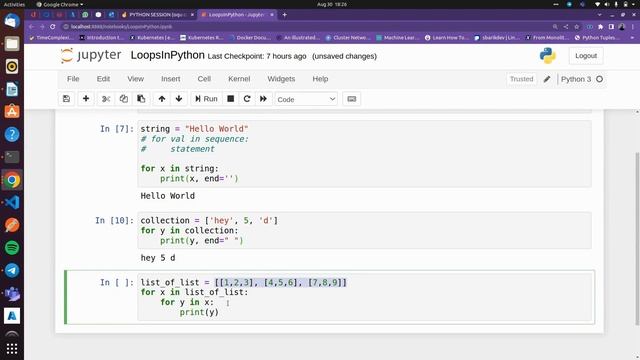Screen dimensions: 640x360
Task: Restart the kernel with circular arrow
Action: click(247, 99)
